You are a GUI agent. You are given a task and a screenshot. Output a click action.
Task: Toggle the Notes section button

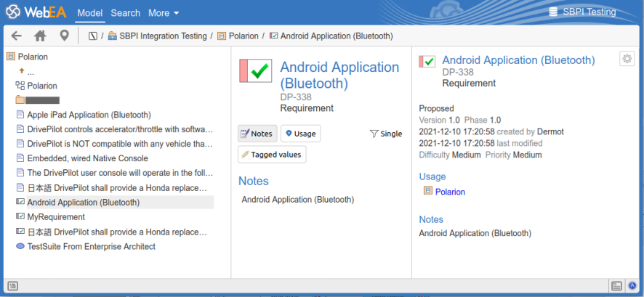click(257, 134)
